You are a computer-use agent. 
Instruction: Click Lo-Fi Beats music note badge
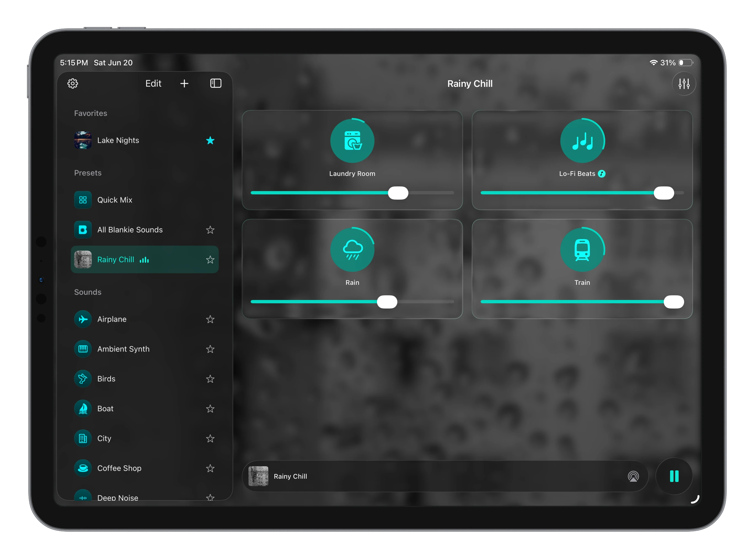pyautogui.click(x=601, y=174)
